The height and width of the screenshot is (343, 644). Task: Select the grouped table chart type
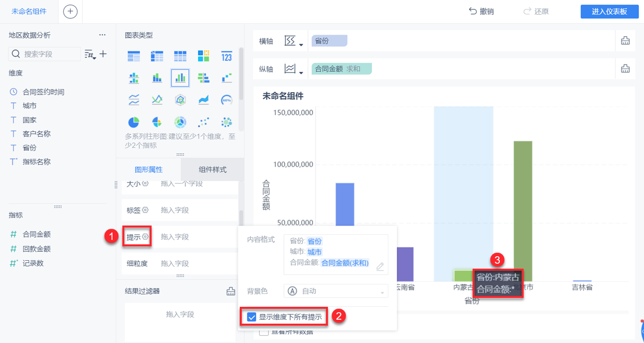pos(134,56)
